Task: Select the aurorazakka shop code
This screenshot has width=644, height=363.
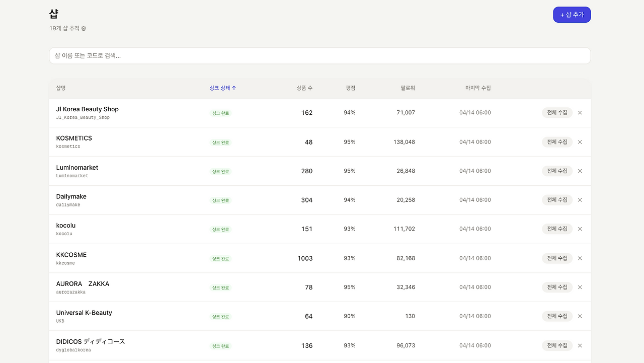Action: 71,292
